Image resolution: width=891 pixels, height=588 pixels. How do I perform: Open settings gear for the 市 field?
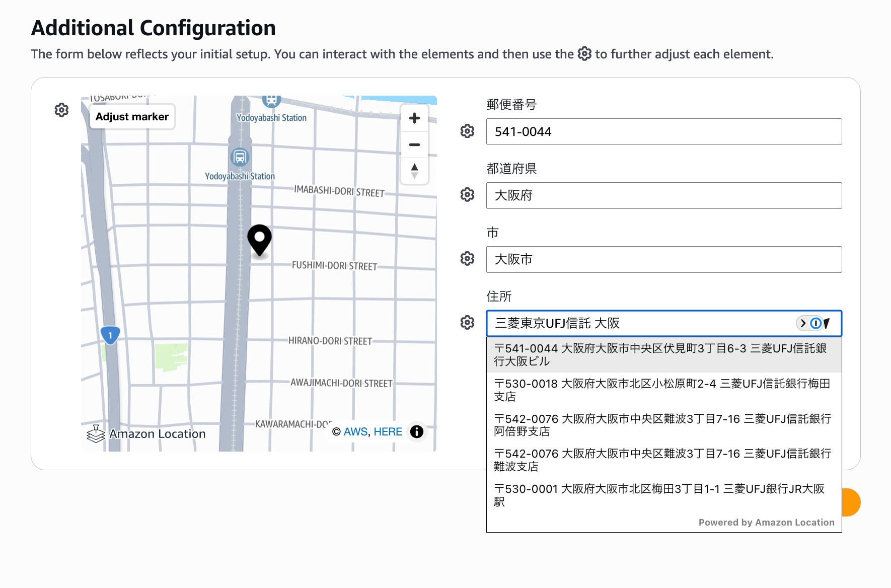tap(467, 259)
